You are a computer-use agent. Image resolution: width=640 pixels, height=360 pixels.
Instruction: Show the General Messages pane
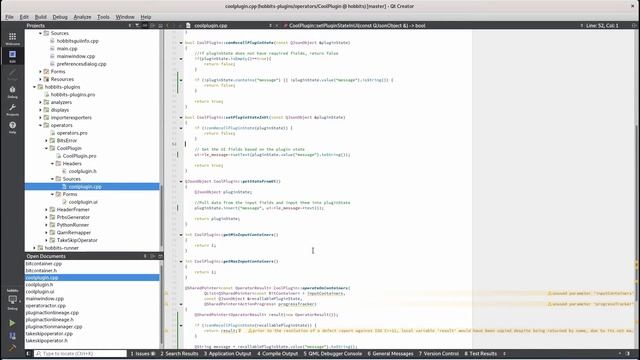[x=390, y=353]
